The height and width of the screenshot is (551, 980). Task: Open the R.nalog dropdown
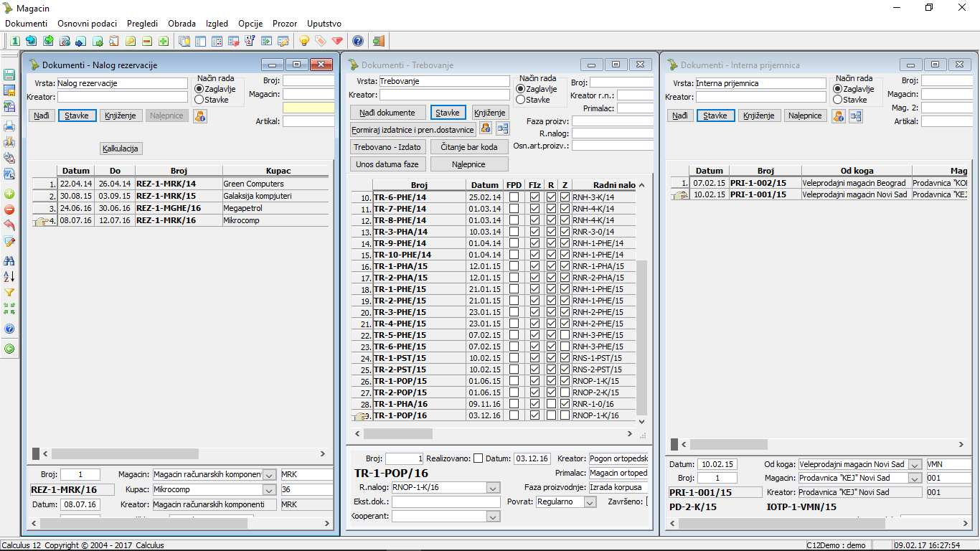click(x=493, y=488)
